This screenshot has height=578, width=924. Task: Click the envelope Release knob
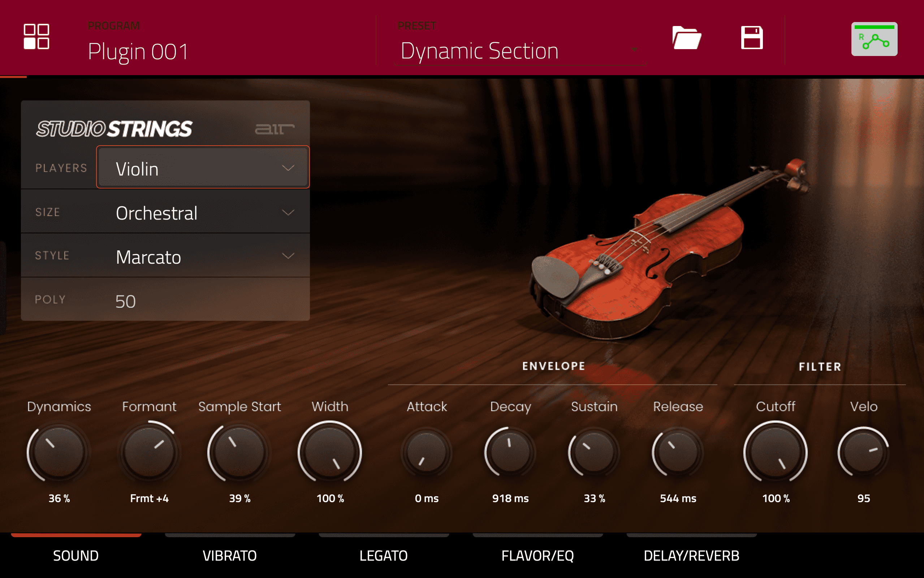point(678,452)
